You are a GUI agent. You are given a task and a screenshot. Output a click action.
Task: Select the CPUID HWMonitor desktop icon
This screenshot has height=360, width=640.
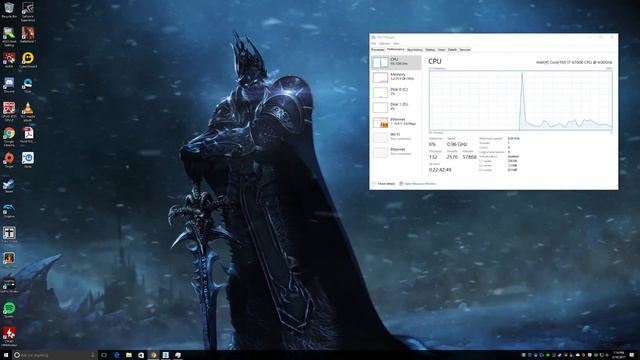pos(9,337)
